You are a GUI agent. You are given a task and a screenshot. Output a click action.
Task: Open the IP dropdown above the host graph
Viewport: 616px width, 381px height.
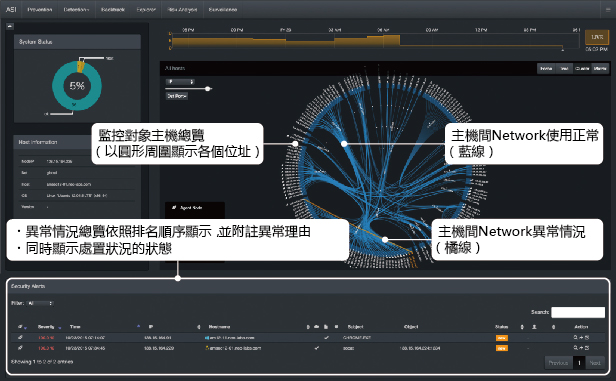tap(180, 82)
